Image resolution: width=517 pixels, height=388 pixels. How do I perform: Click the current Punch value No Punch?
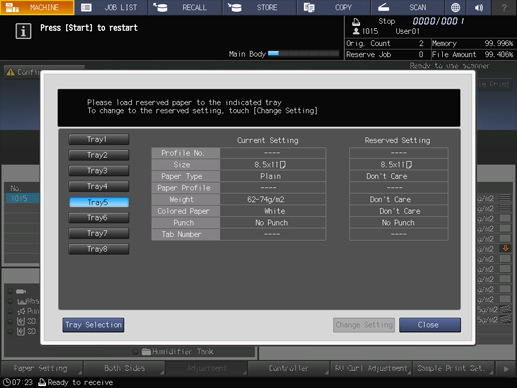tap(273, 223)
